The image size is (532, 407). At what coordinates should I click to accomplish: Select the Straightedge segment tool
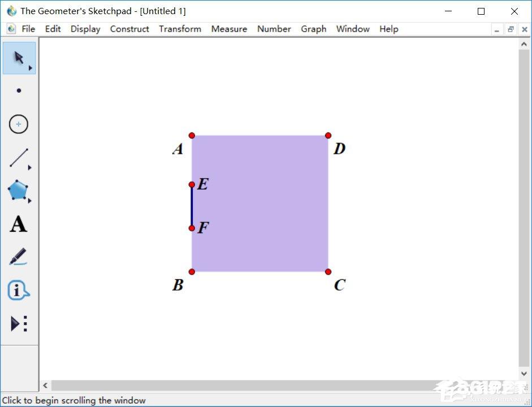(x=19, y=158)
